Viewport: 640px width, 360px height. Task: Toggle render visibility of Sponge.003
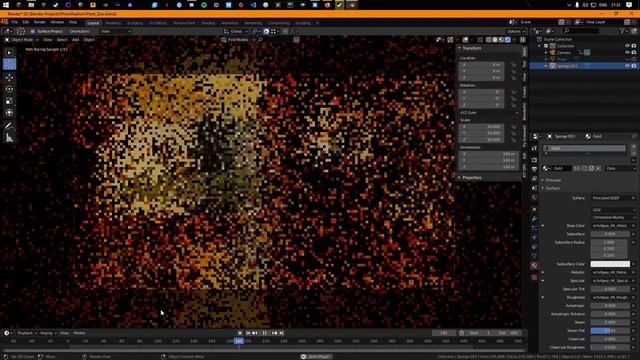tap(634, 66)
